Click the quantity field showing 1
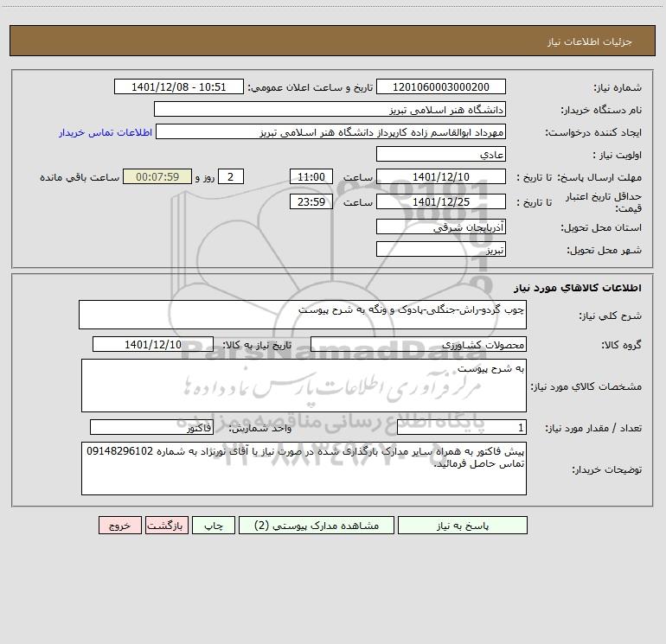The width and height of the screenshot is (666, 644). coord(462,428)
